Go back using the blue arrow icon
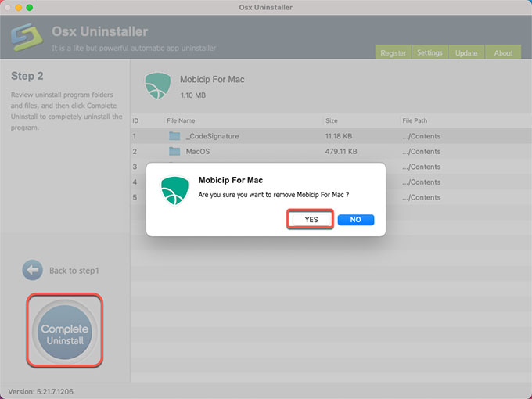Screen dimensions: 532x399 point(33,270)
